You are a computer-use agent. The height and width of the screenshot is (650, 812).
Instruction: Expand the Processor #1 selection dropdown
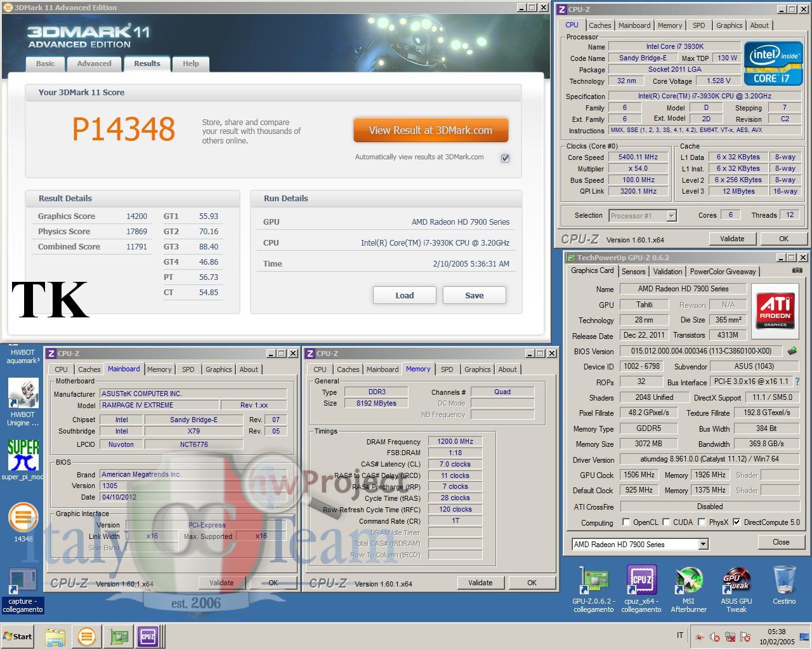point(671,216)
